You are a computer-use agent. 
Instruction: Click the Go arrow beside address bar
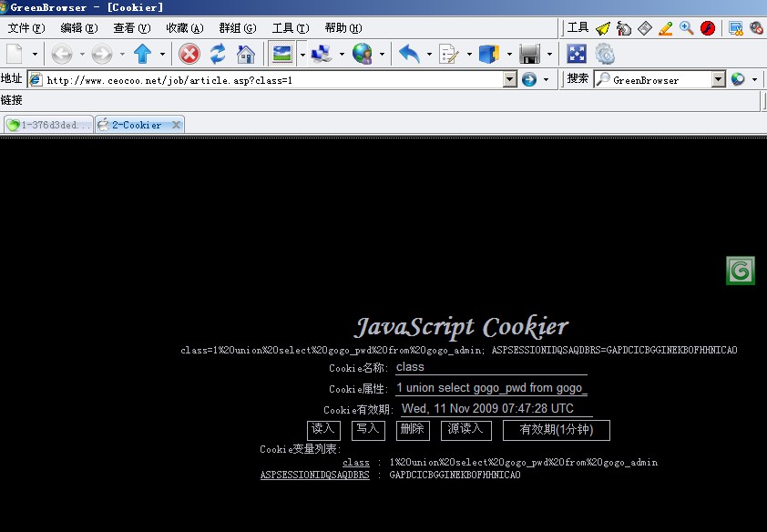pyautogui.click(x=528, y=79)
